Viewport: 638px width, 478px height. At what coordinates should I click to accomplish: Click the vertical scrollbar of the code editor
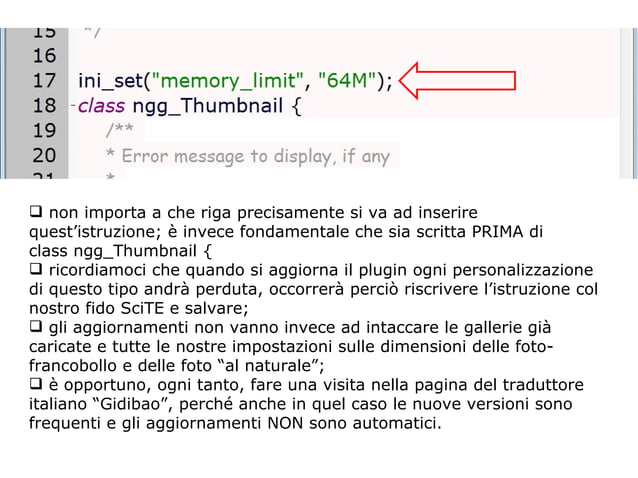pos(628,103)
